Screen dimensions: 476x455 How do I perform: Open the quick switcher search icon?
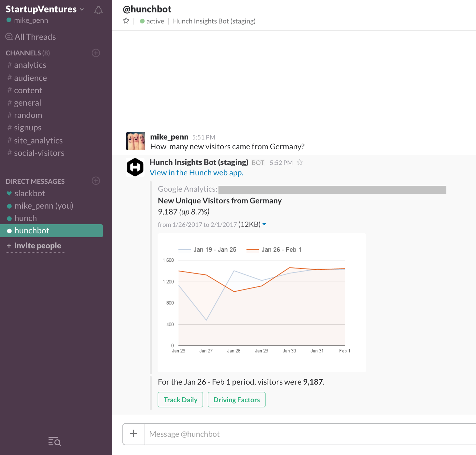click(55, 441)
